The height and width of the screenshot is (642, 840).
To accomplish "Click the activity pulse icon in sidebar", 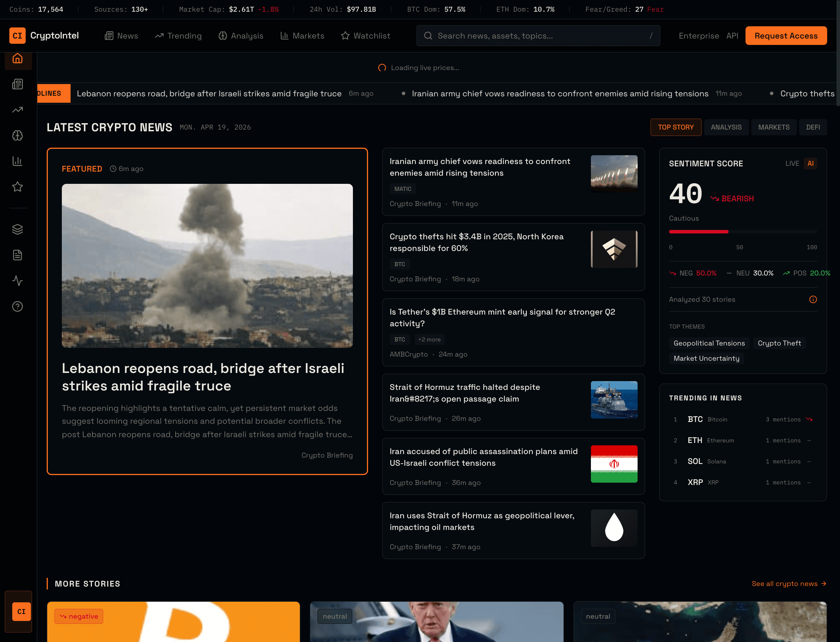I will (x=17, y=281).
